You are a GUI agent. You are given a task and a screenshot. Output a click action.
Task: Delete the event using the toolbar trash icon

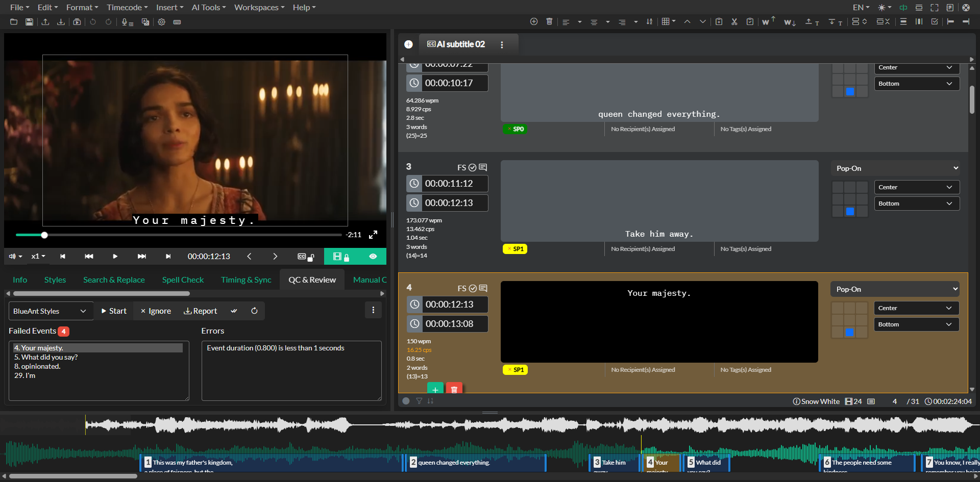coord(549,21)
